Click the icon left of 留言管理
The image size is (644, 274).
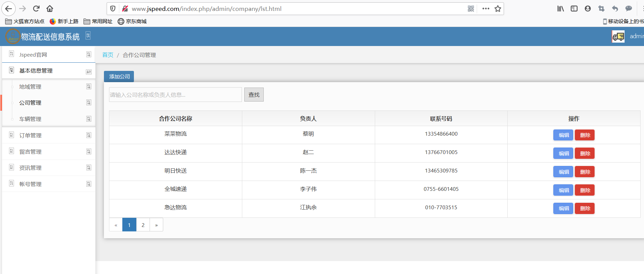point(12,151)
